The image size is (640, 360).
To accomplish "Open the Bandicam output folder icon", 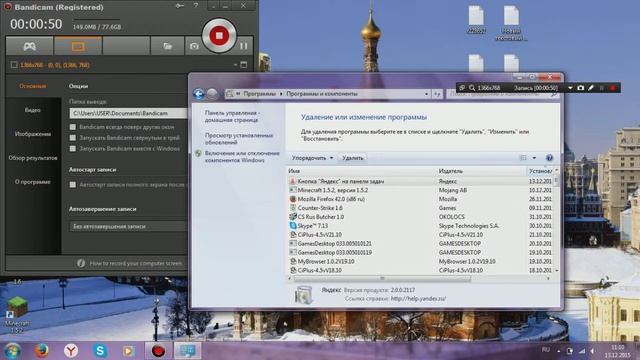I will 167,46.
